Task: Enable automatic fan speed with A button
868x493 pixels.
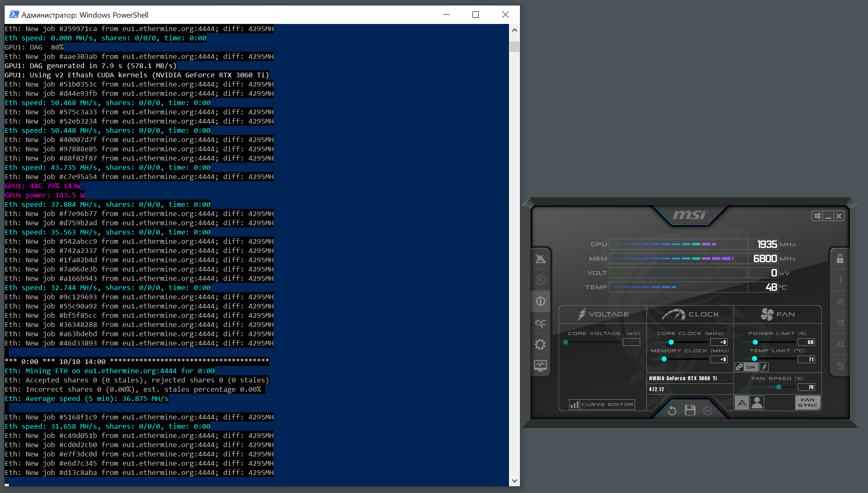Action: [x=742, y=403]
